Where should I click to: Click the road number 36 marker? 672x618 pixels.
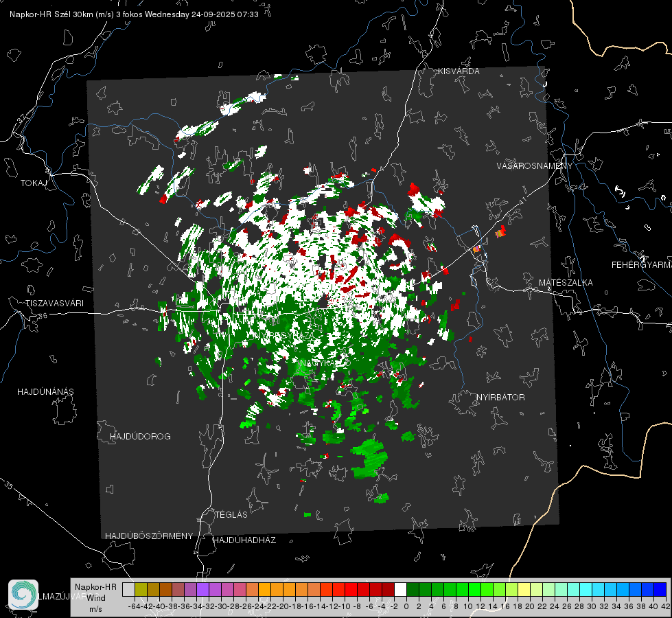coord(43,316)
